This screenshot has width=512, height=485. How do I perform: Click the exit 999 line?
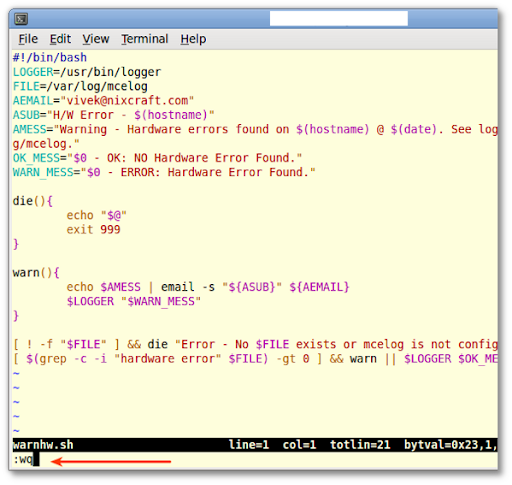pyautogui.click(x=93, y=230)
